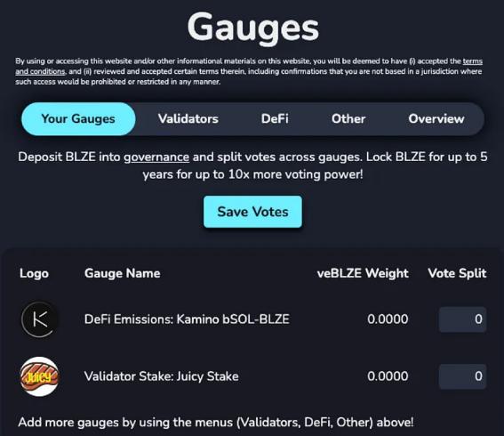Click the Kamino gauge veBLZE weight value
Screen dimensions: 504x436
tap(388, 319)
